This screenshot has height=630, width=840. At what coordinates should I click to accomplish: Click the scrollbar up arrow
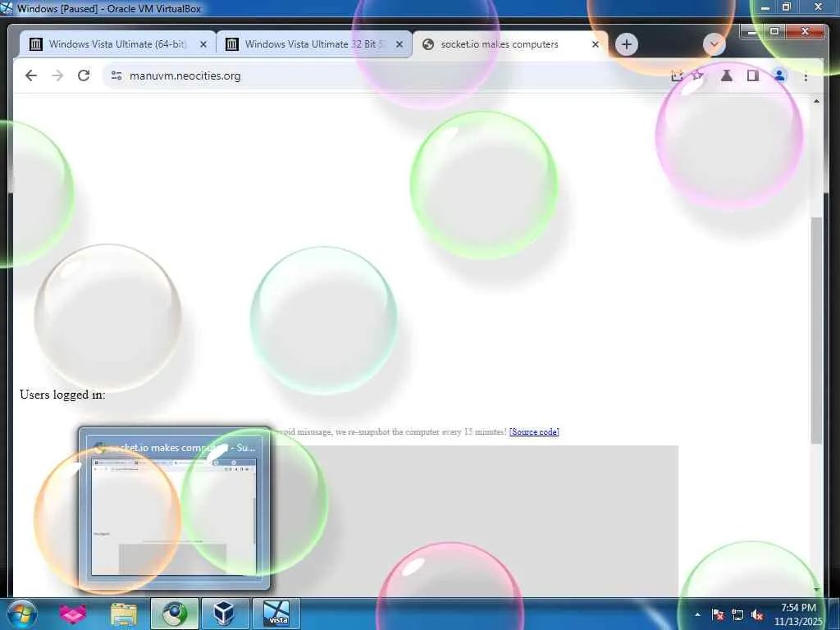(816, 101)
